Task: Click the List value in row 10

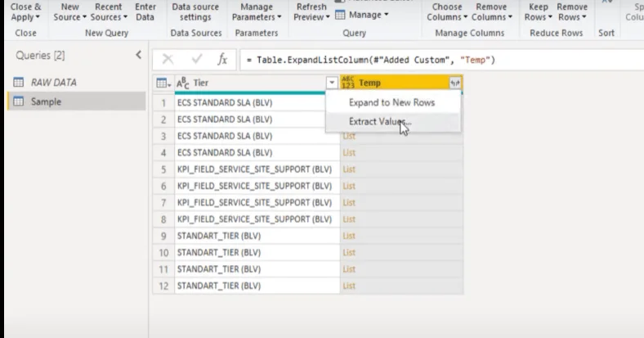Action: [x=349, y=252]
